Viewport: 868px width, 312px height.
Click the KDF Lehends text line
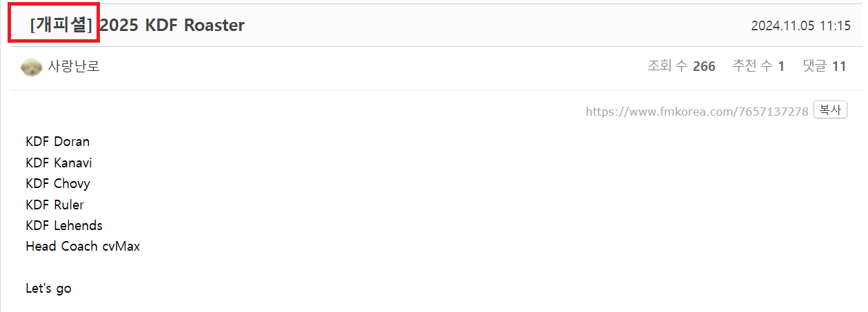63,225
